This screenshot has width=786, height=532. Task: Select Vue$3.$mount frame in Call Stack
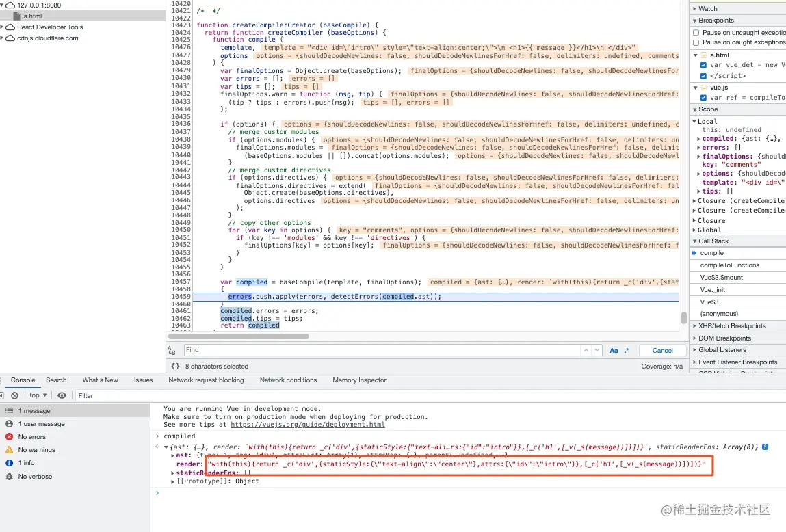pyautogui.click(x=721, y=278)
